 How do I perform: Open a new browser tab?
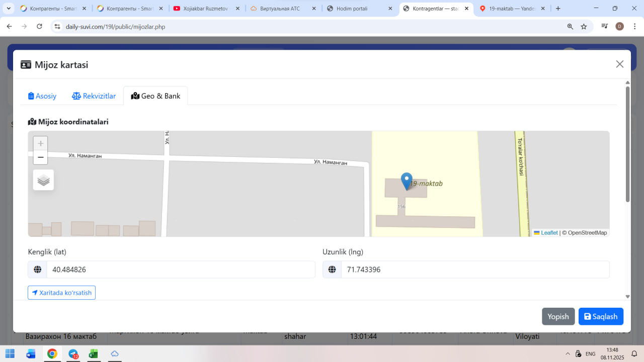[558, 9]
